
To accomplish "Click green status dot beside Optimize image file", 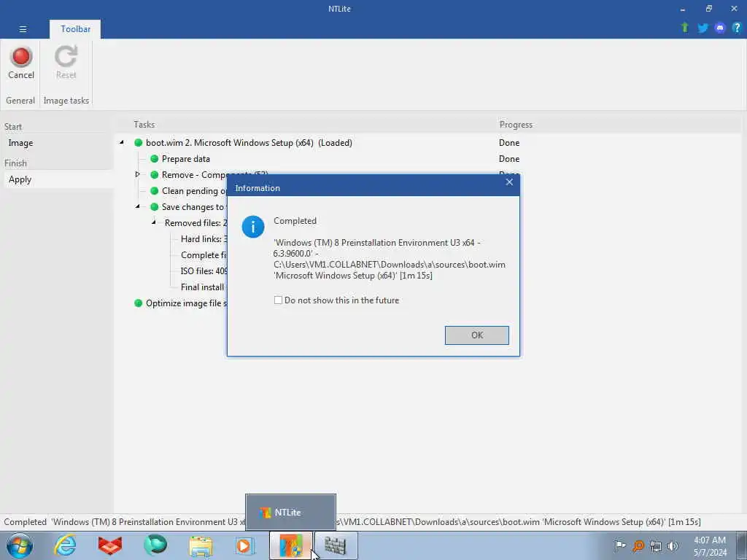I will tap(138, 303).
